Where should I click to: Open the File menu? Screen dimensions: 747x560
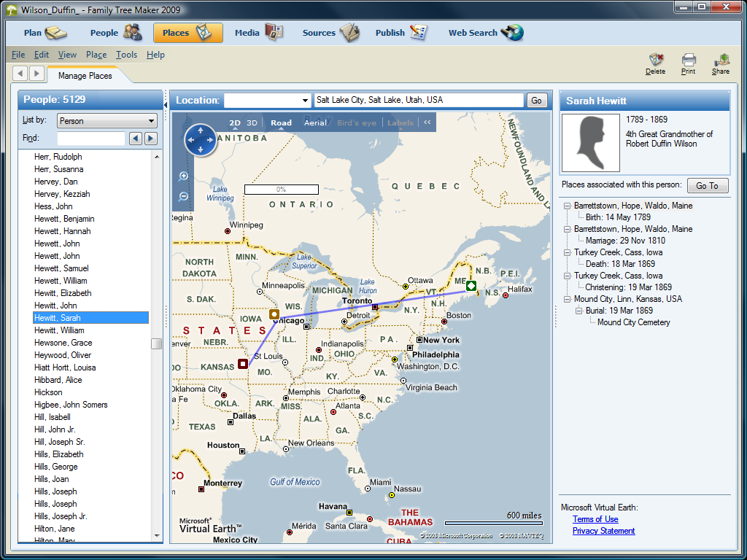[x=18, y=55]
